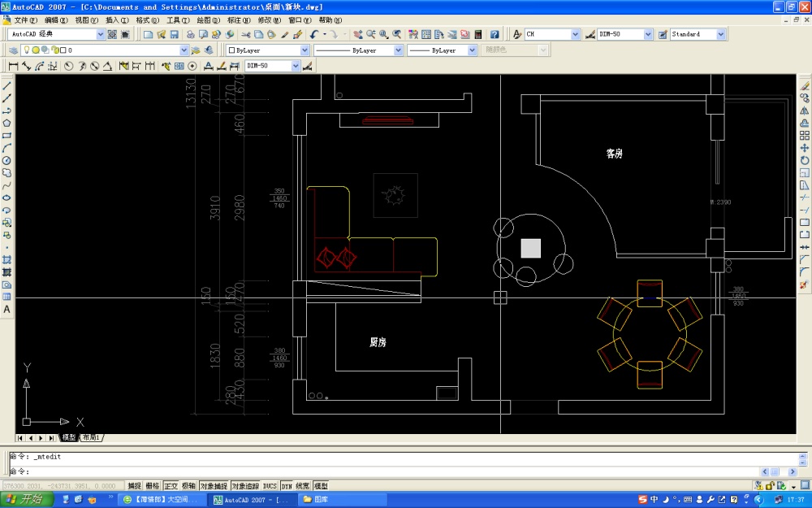Select the Line tool in draw toolbar
Viewport: 812px width, 508px height.
(x=6, y=85)
